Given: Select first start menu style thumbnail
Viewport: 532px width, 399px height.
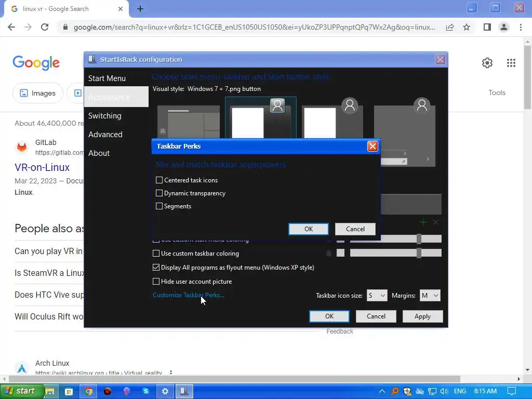Looking at the screenshot, I should pyautogui.click(x=188, y=122).
